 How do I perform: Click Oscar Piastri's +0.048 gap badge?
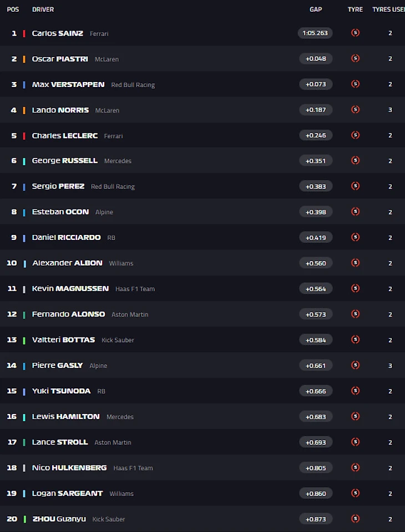[x=316, y=59]
